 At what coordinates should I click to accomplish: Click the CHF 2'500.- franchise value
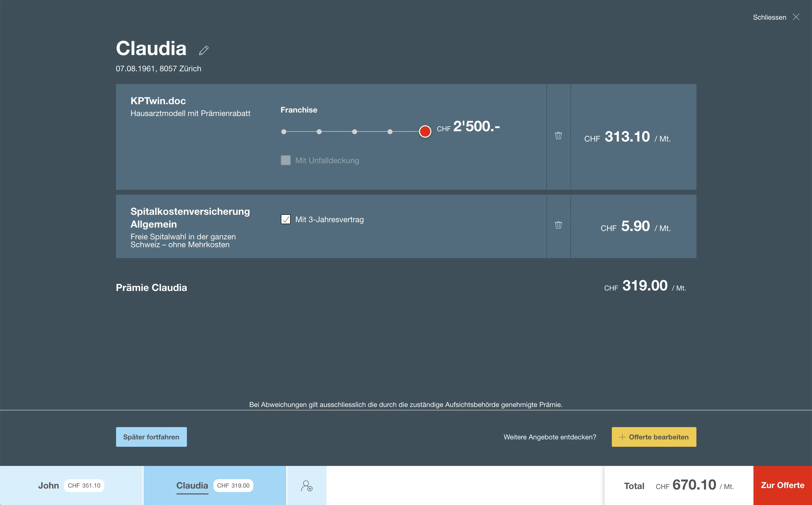click(x=468, y=127)
